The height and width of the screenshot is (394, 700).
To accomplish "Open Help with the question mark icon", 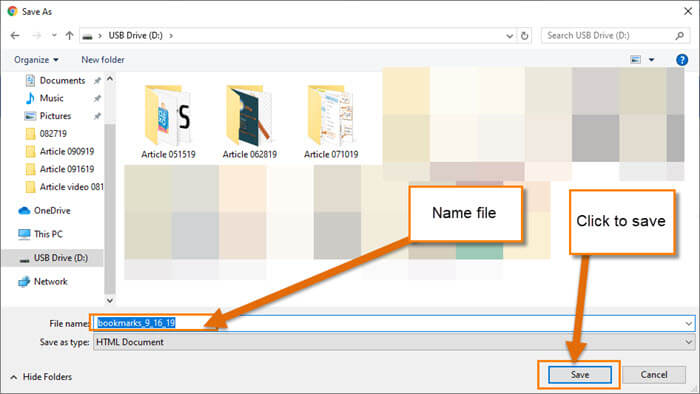I will 682,59.
